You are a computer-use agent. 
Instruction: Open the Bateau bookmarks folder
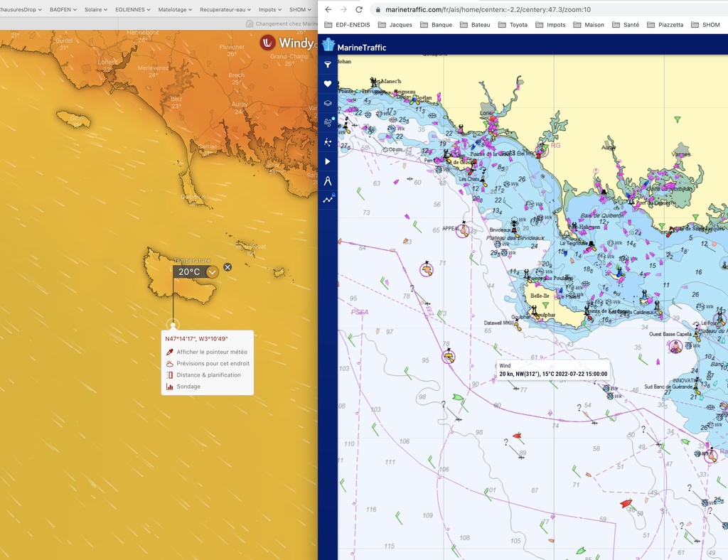point(475,25)
